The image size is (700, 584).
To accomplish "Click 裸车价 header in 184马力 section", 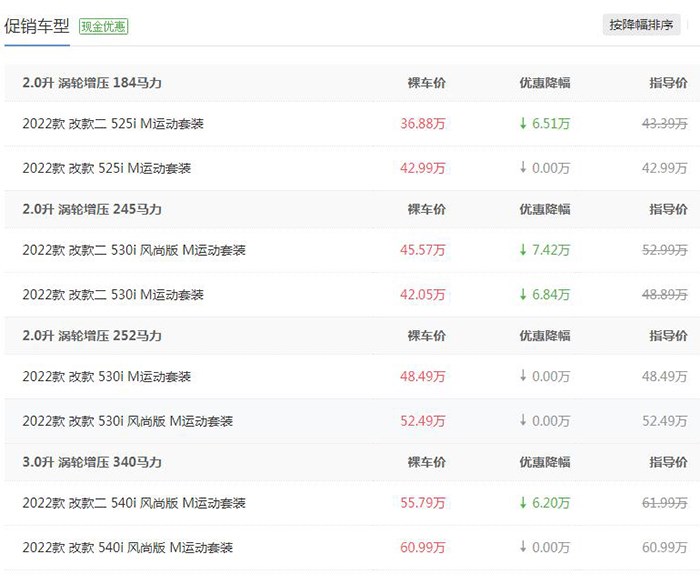I will (426, 83).
